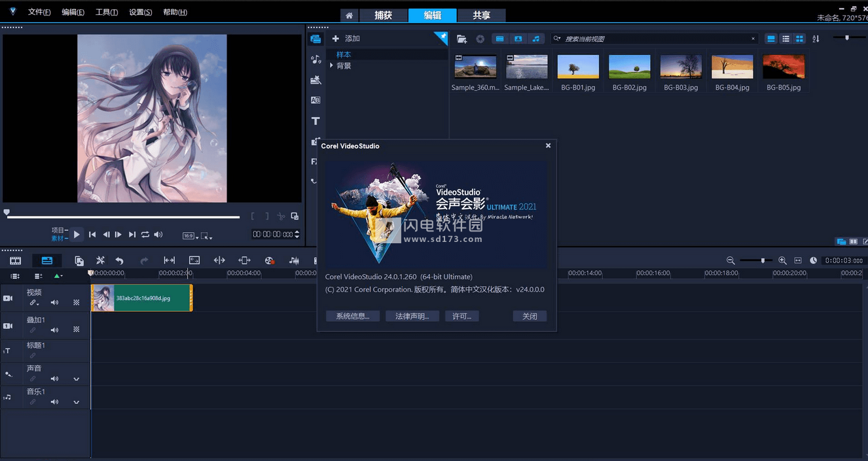
Task: Open the tools icon in timeline toolbar
Action: pyautogui.click(x=100, y=260)
